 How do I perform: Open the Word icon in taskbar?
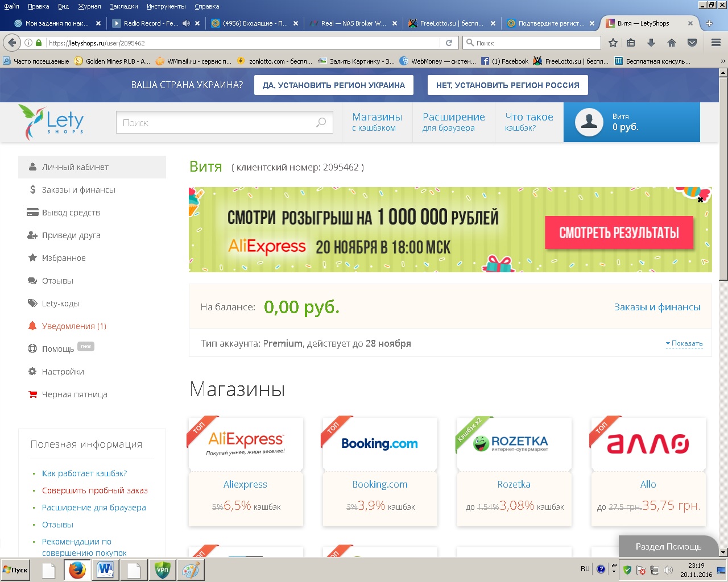pos(105,569)
